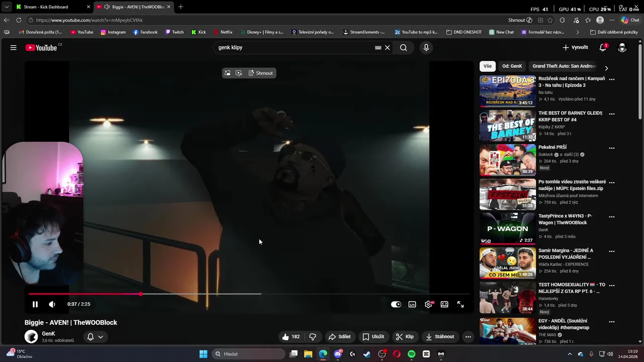Image resolution: width=644 pixels, height=362 pixels.
Task: Open Netflix bookmark
Action: (223, 32)
